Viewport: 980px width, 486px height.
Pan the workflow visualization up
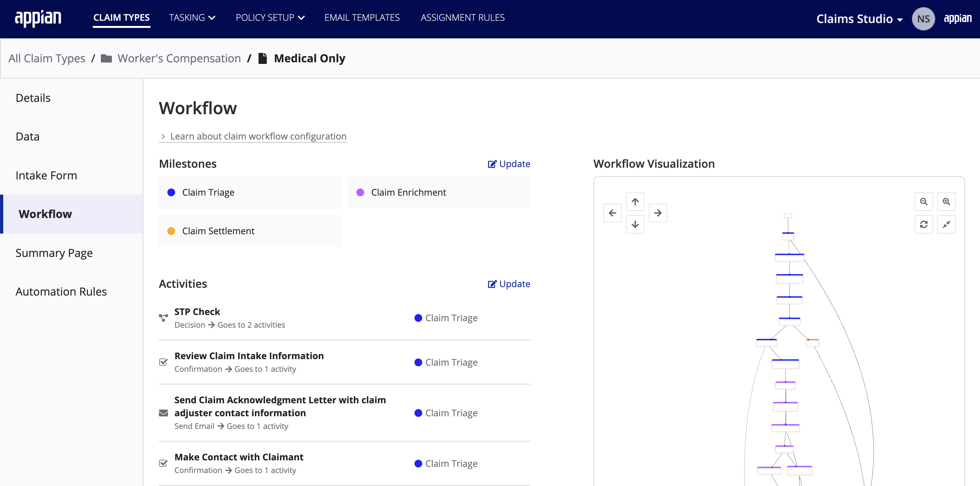click(635, 201)
